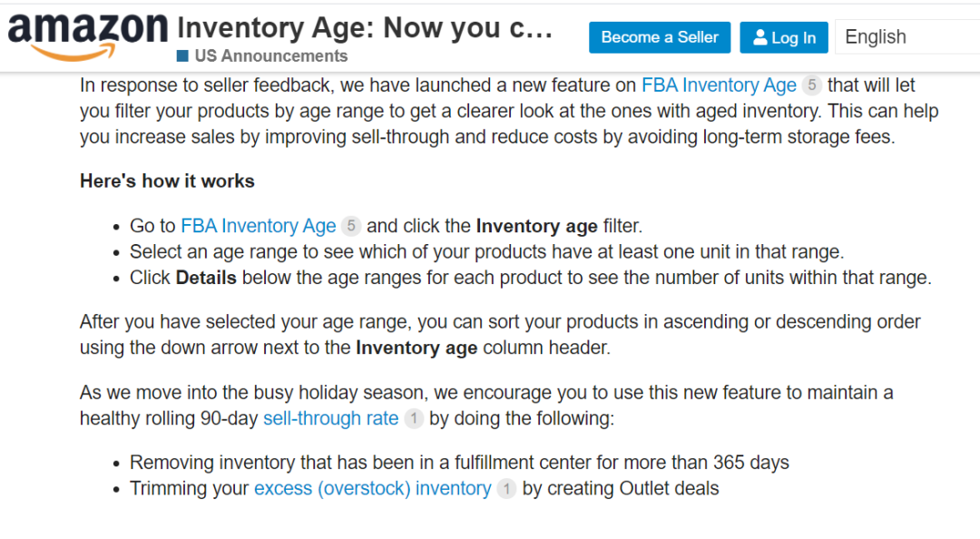Click the Log In button
The image size is (980, 539).
click(784, 37)
